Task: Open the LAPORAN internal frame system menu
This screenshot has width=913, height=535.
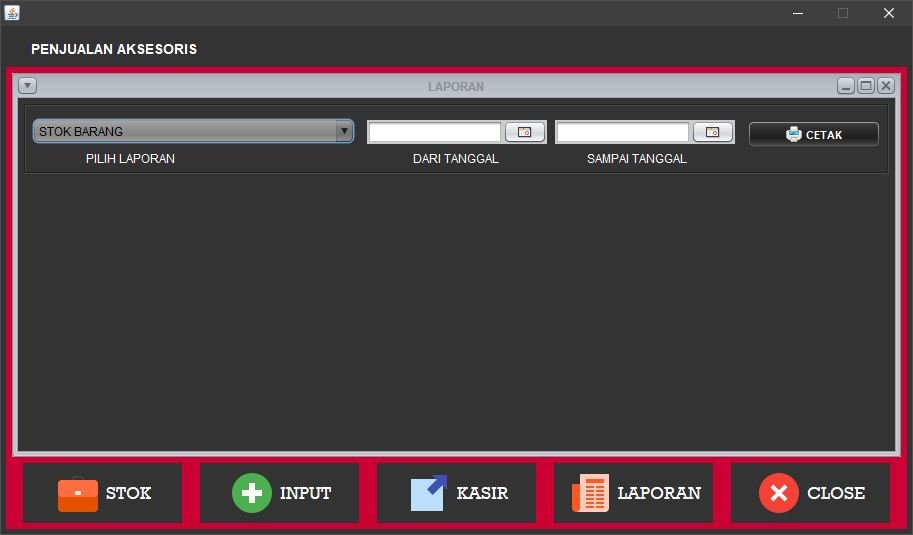Action: [x=28, y=86]
